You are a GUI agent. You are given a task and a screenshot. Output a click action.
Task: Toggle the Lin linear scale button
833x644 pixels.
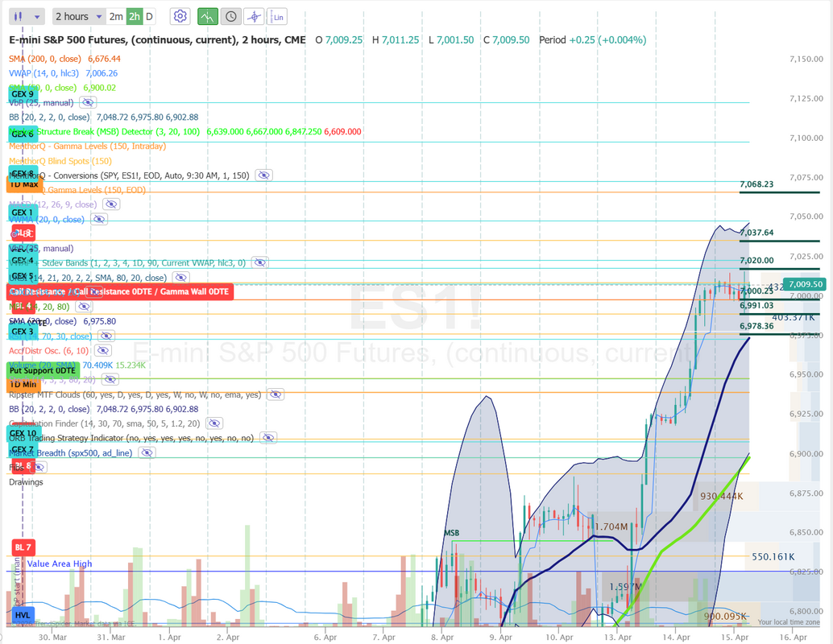pyautogui.click(x=278, y=16)
